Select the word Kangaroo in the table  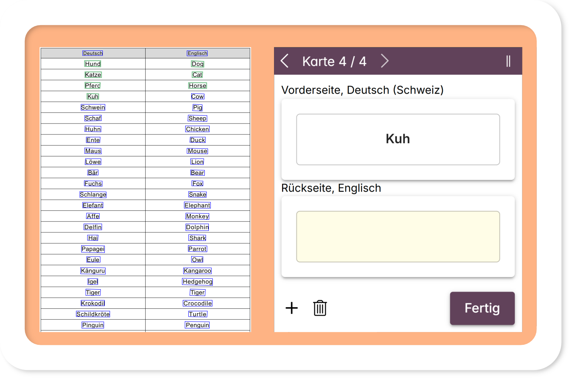(198, 271)
